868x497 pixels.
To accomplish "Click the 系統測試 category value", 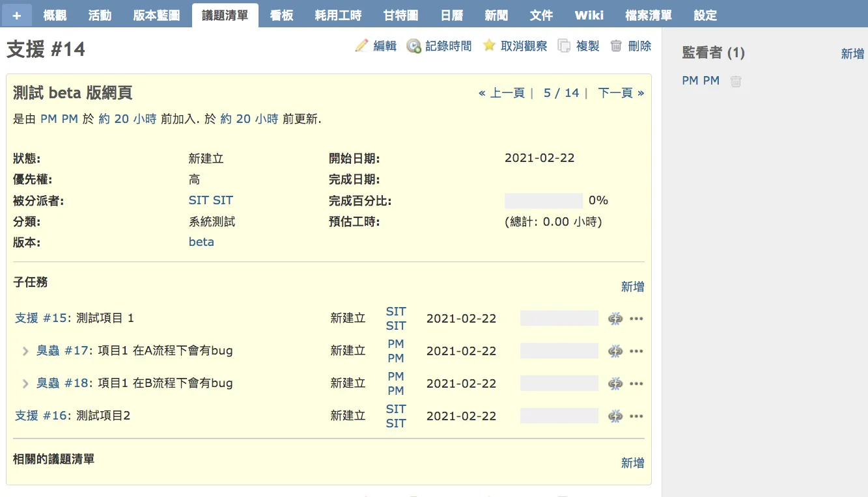I will click(212, 222).
